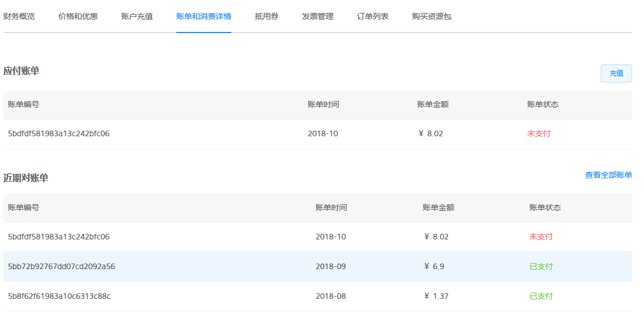This screenshot has width=644, height=314.
Task: Open 查看全部账单 link
Action: coord(608,175)
